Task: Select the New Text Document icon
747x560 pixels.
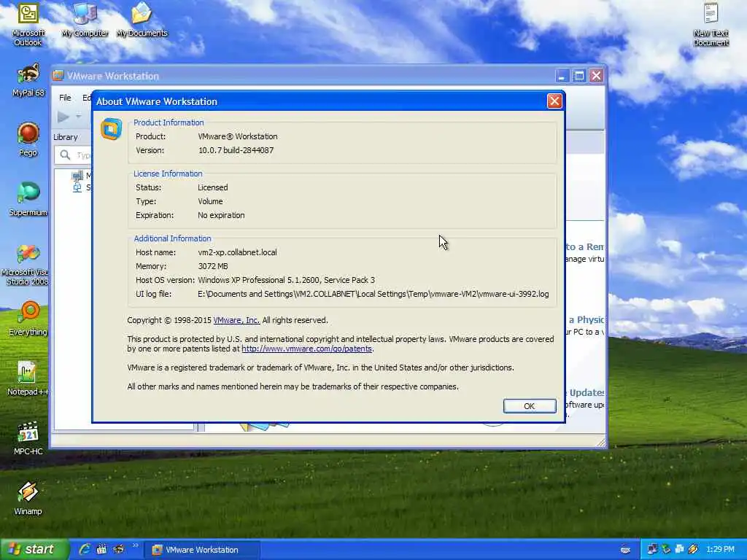Action: (711, 24)
